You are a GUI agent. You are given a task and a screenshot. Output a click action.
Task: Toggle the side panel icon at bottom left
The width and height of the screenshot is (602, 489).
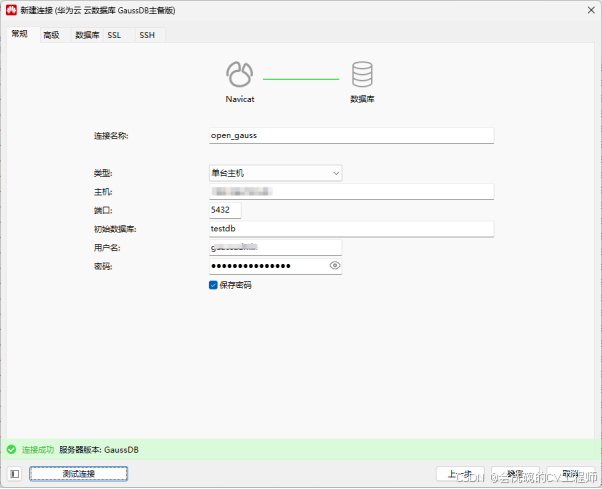click(15, 474)
